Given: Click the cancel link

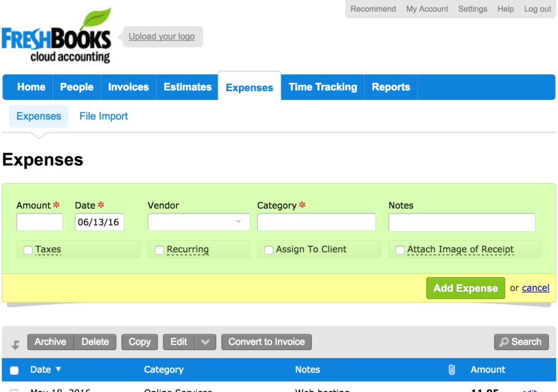Looking at the screenshot, I should point(536,288).
